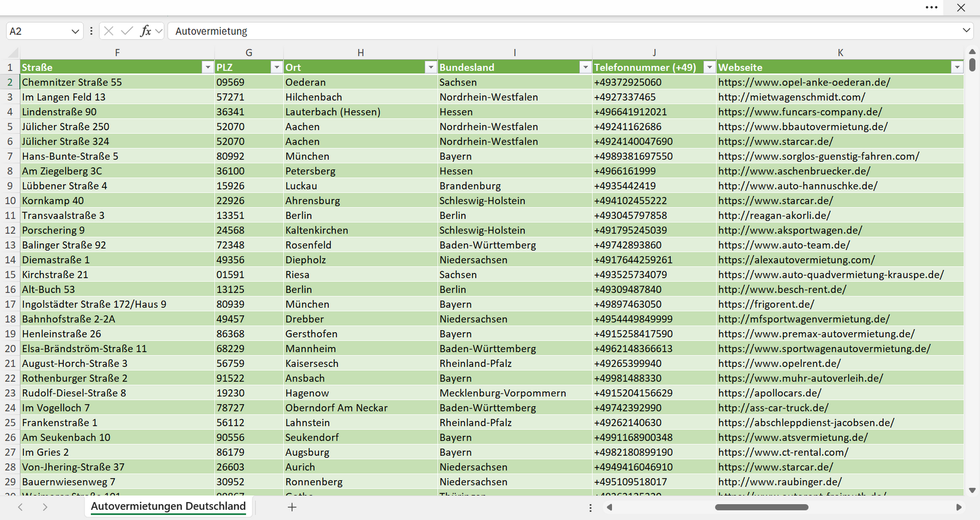Image resolution: width=980 pixels, height=520 pixels.
Task: Click the three-dot more options icon
Action: (932, 8)
